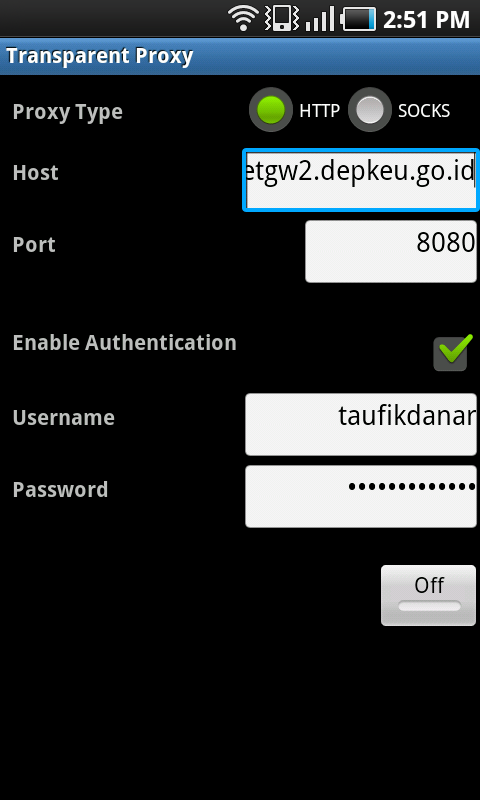Tap the cellular signal bars icon
480x800 pixels.
click(320, 19)
